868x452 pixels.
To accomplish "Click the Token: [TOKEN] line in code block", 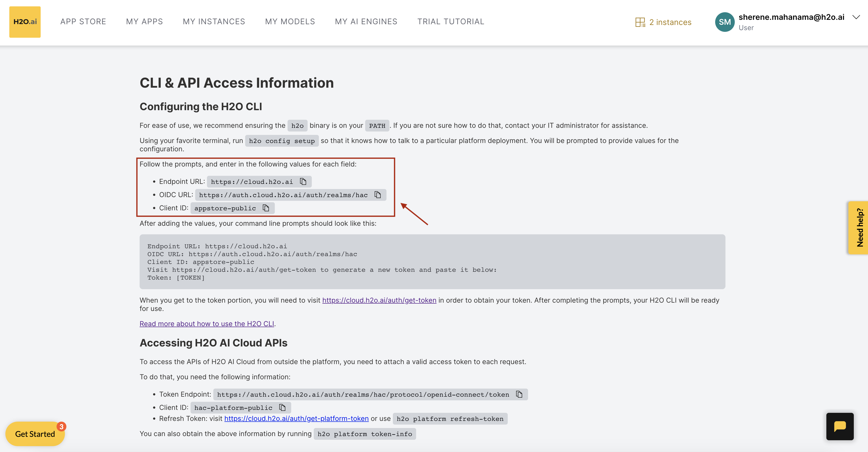I will pos(176,277).
